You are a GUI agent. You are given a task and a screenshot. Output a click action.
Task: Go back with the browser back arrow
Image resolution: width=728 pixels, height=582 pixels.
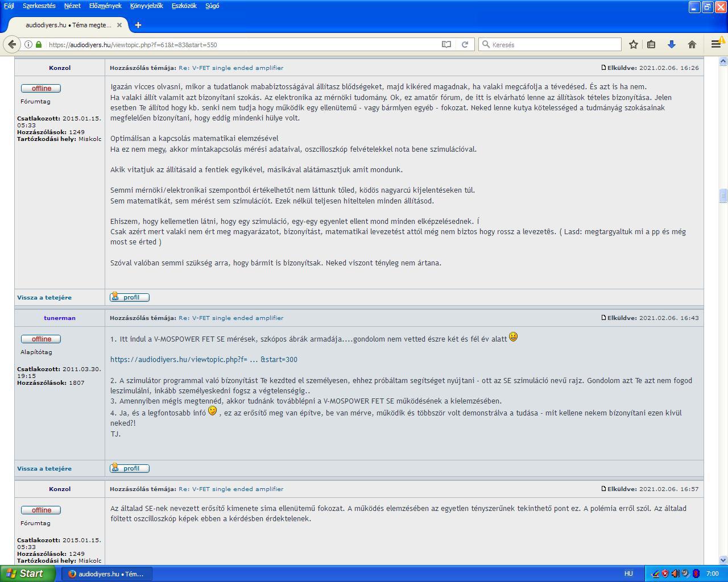12,44
